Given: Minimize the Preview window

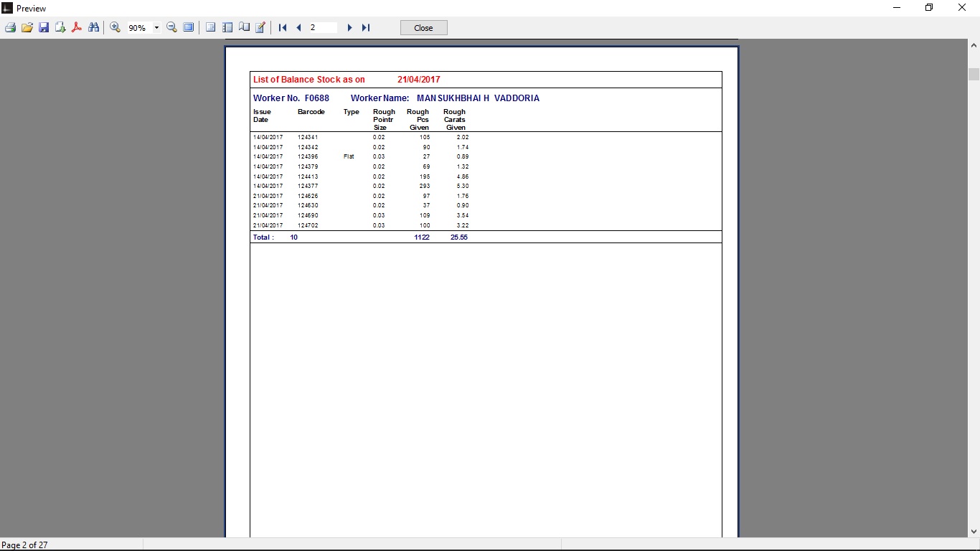Looking at the screenshot, I should [x=897, y=8].
